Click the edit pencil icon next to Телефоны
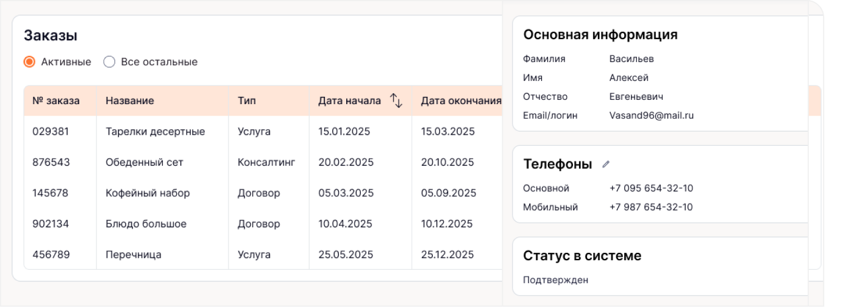The width and height of the screenshot is (868, 307). point(605,164)
